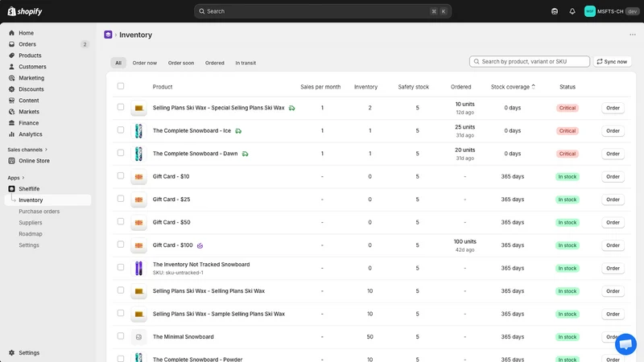
Task: Open the notifications bell
Action: 572,11
